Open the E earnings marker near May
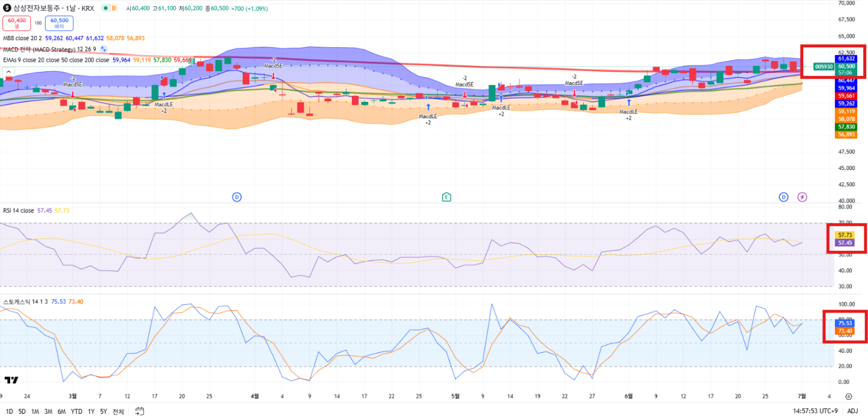 pos(446,196)
